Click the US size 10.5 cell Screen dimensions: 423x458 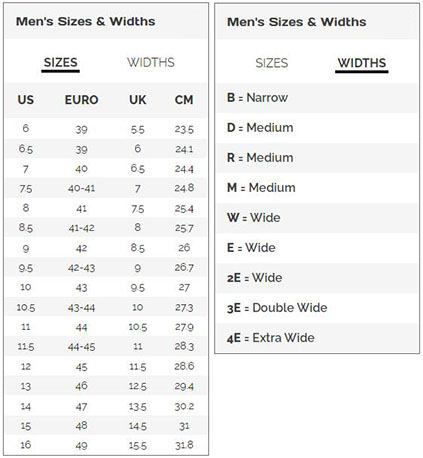[26, 307]
